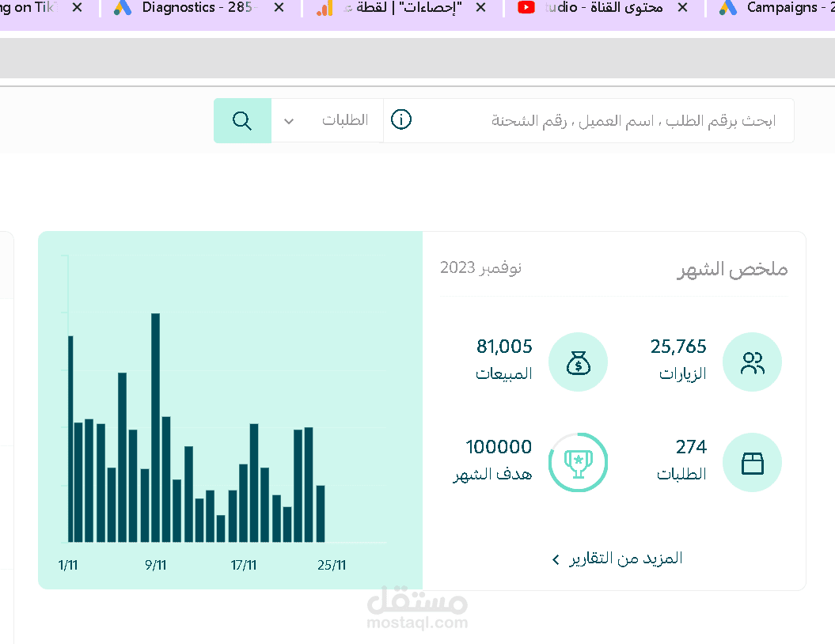Viewport: 835px width, 644px height.
Task: Switch to the إحصاءات analytics browser tab
Action: pyautogui.click(x=403, y=7)
